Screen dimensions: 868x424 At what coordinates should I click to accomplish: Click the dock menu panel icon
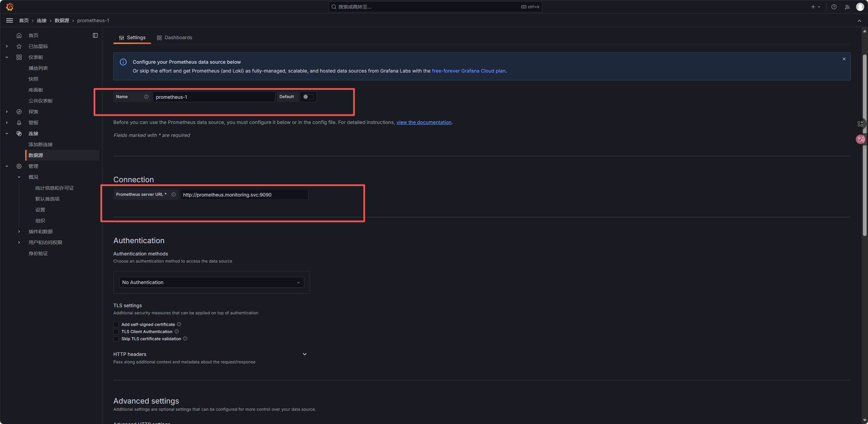[x=95, y=35]
